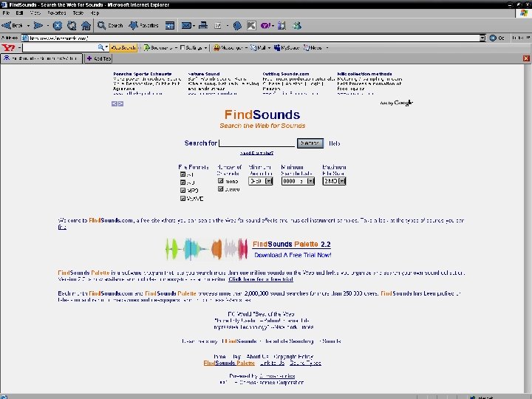Image resolution: width=532 pixels, height=399 pixels.
Task: Open the Need Examples link
Action: [257, 153]
